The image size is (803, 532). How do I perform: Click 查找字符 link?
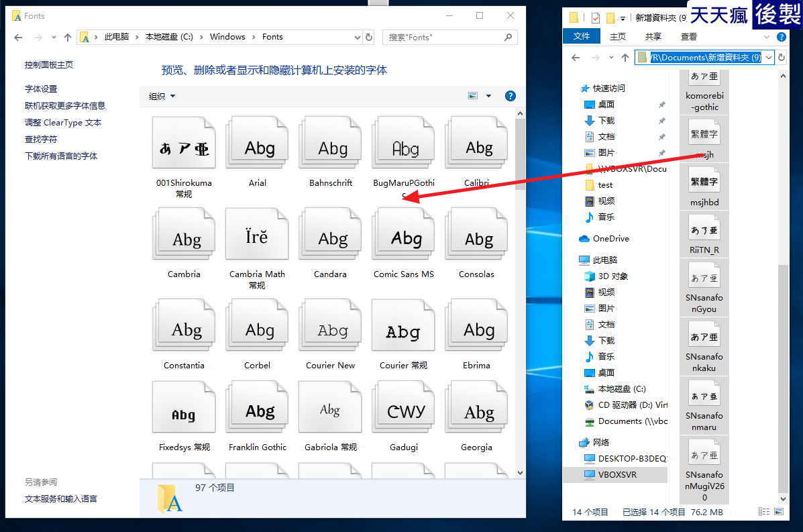[x=41, y=140]
